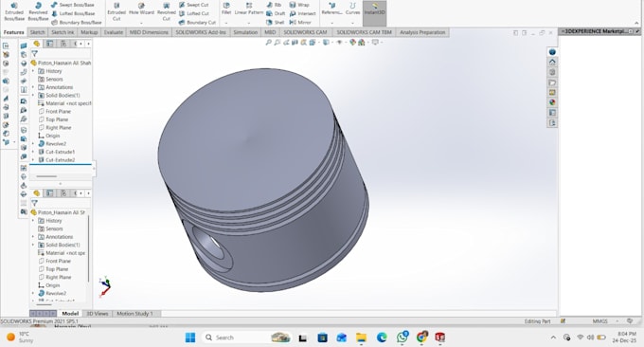The height and width of the screenshot is (347, 644).
Task: Collapse the CommandManager ribbon chevron
Action: pyautogui.click(x=637, y=23)
